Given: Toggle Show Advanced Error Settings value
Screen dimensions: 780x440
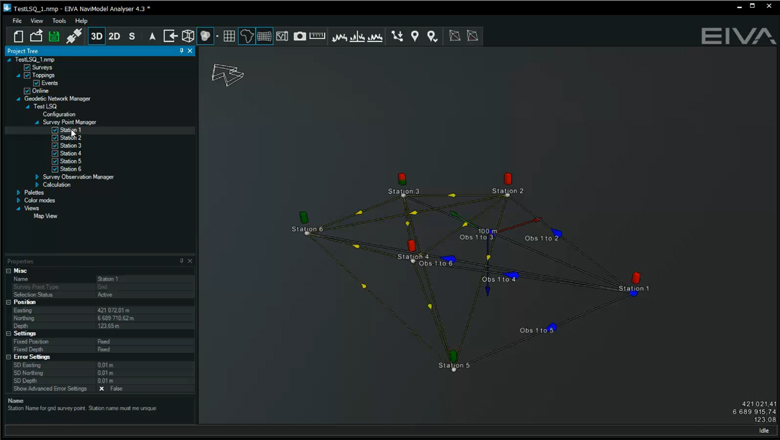Looking at the screenshot, I should click(101, 389).
